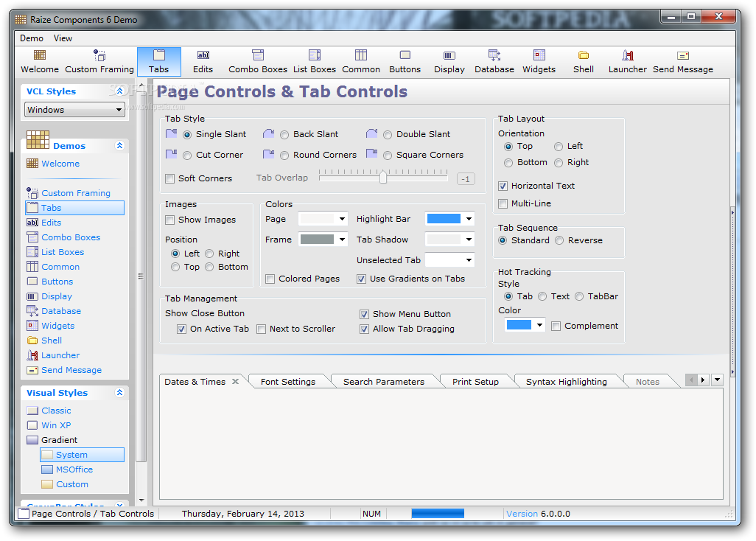This screenshot has height=541, width=756.
Task: Select the Back Slant radio button
Action: (284, 135)
